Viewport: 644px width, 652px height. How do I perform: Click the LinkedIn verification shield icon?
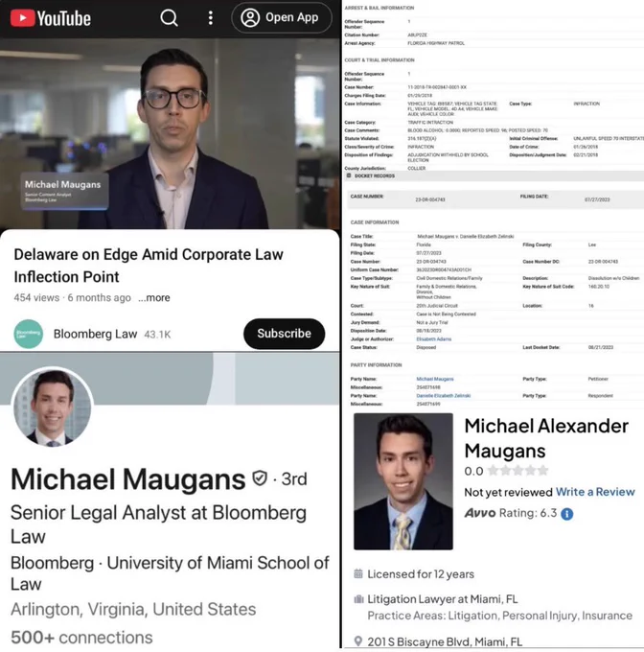tap(260, 478)
